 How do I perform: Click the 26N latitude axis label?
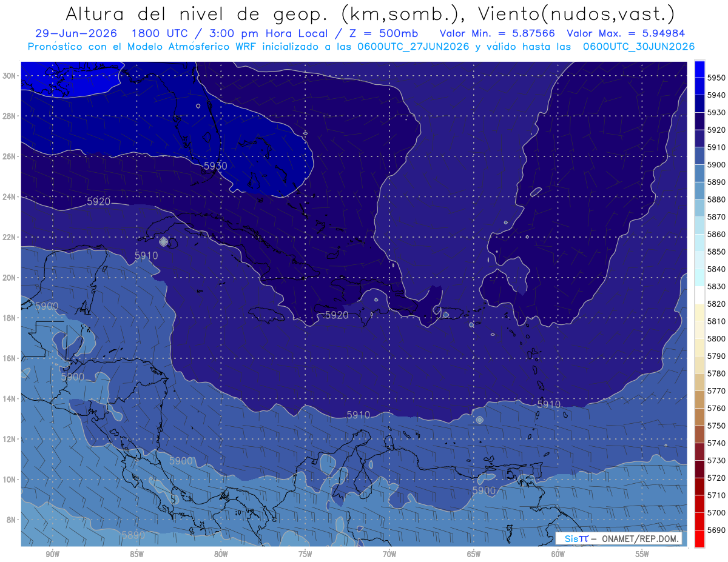[x=8, y=156]
